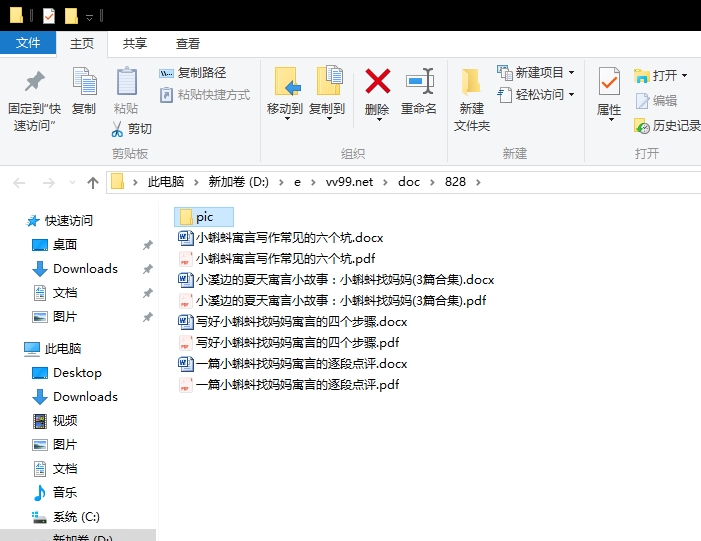Select 写好小蝌蚪找妈妈寓言的四个步骤.docx

click(293, 321)
